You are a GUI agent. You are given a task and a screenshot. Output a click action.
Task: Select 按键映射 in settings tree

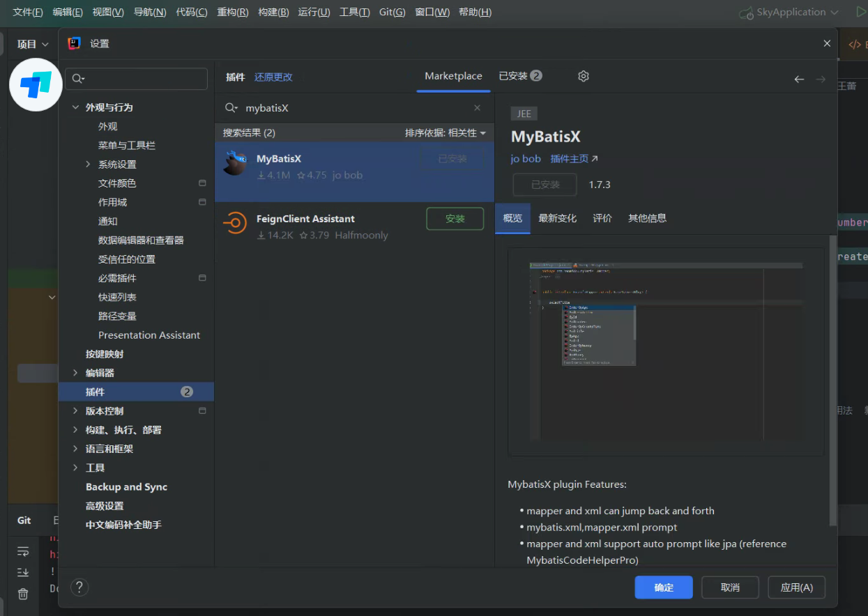(105, 354)
